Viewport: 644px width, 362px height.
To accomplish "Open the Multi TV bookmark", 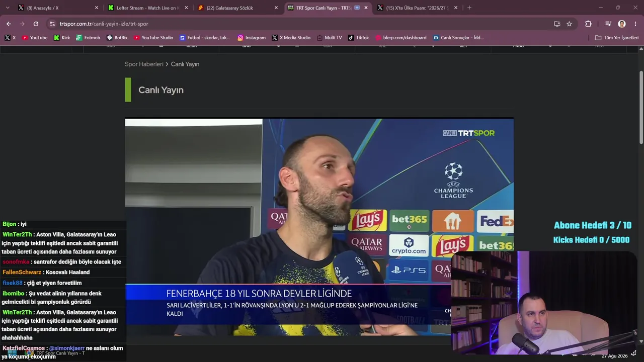I will pos(330,38).
